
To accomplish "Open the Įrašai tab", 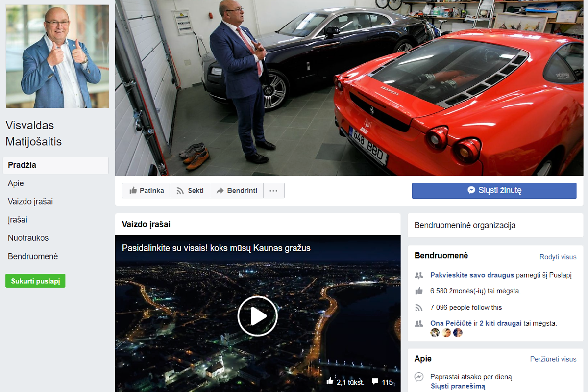I will [18, 220].
